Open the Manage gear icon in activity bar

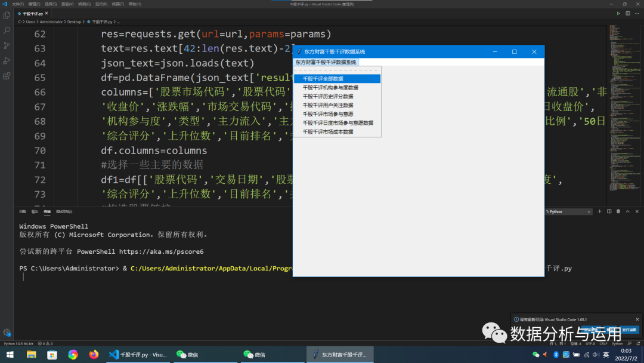[7, 333]
